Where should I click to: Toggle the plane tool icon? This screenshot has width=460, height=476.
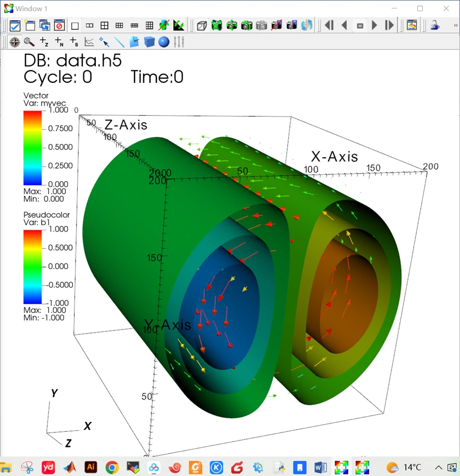pyautogui.click(x=134, y=42)
